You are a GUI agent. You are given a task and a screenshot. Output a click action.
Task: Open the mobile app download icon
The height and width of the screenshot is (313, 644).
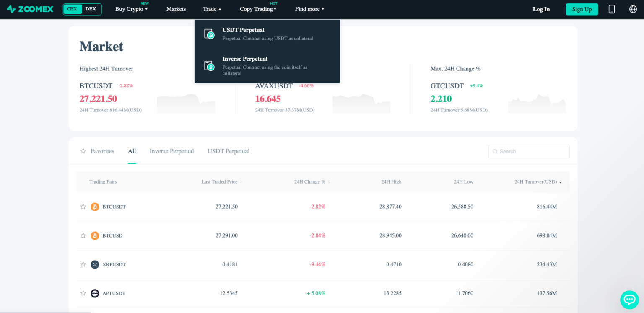coord(612,9)
